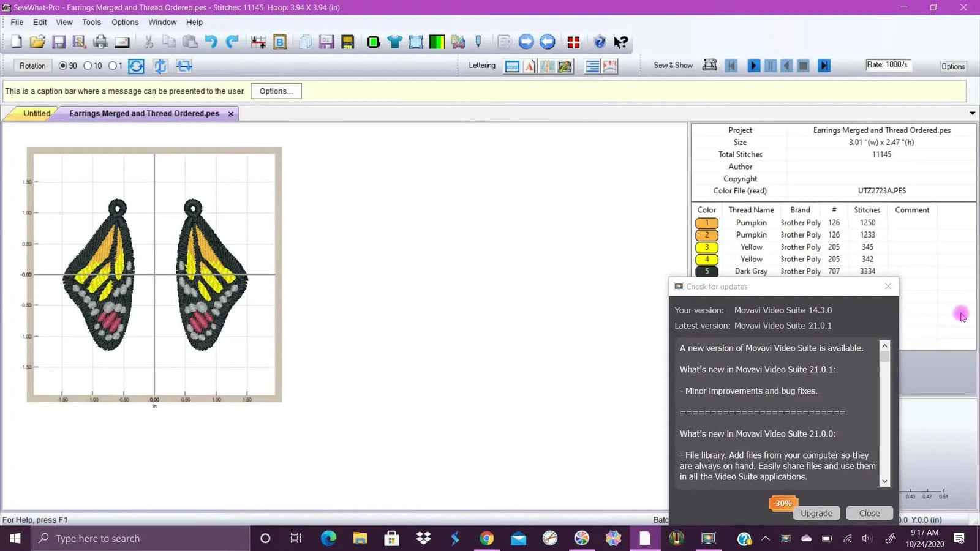
Task: Open the Options menu in the menu bar
Action: [x=125, y=22]
